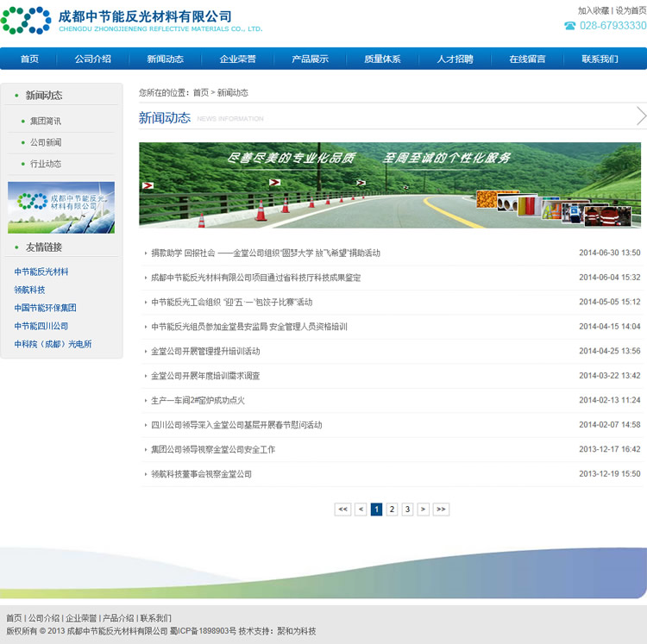The height and width of the screenshot is (644, 647).
Task: Go to the first page with << button
Action: pyautogui.click(x=342, y=510)
